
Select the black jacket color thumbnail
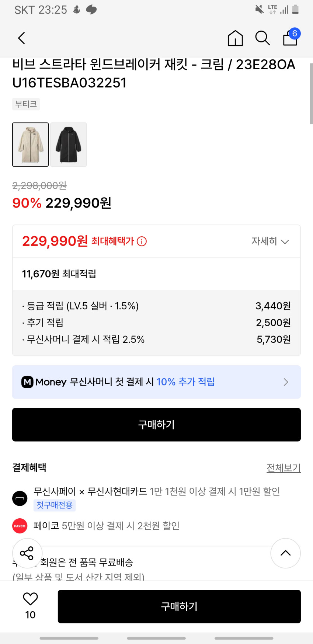coord(69,145)
